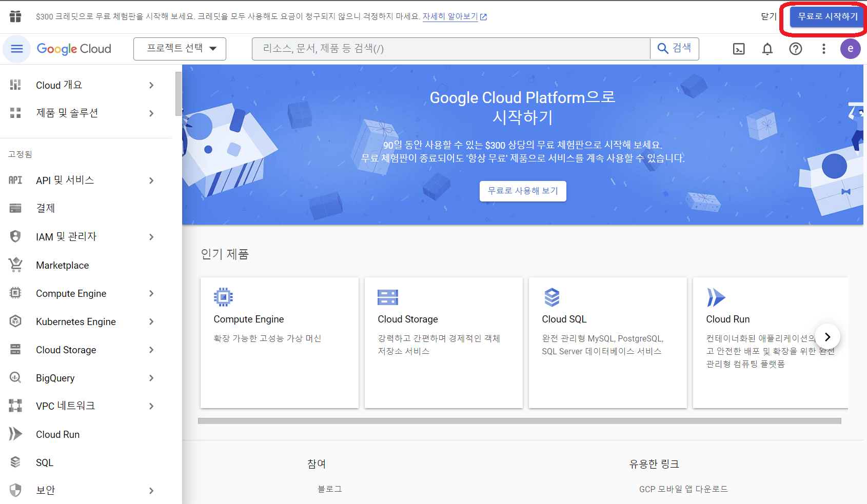The image size is (867, 504).
Task: Click the Cloud Run arrows icon in sidebar
Action: (15, 434)
